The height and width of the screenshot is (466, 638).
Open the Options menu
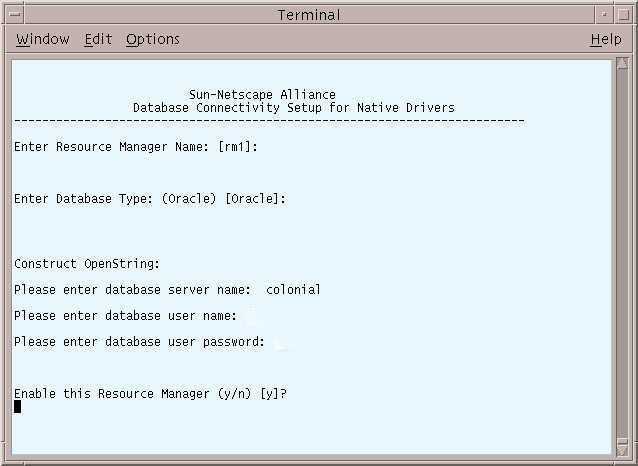(x=153, y=39)
